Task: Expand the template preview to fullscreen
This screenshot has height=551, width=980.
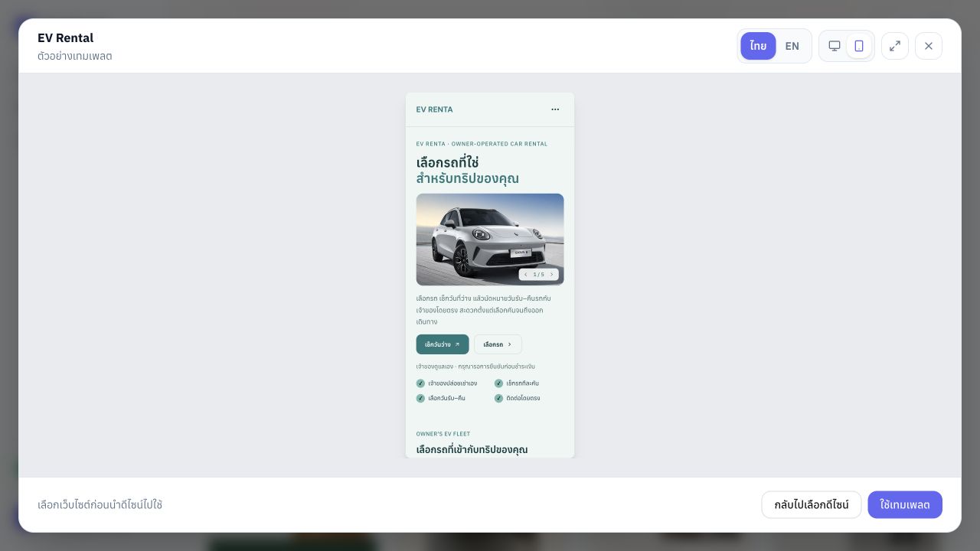Action: [895, 46]
